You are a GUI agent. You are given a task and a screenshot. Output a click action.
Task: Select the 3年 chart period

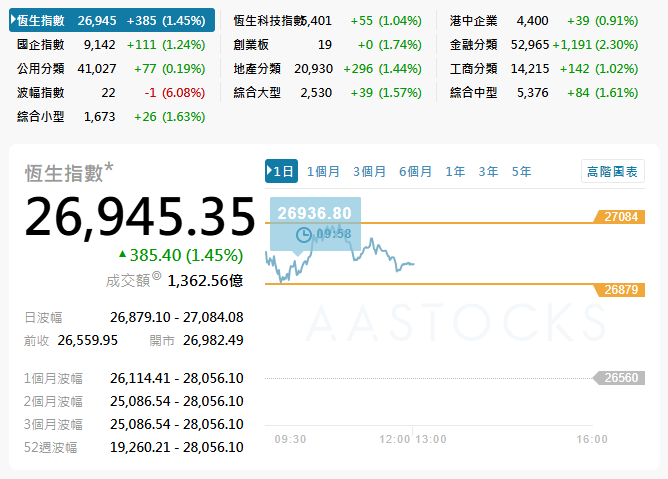coord(488,172)
